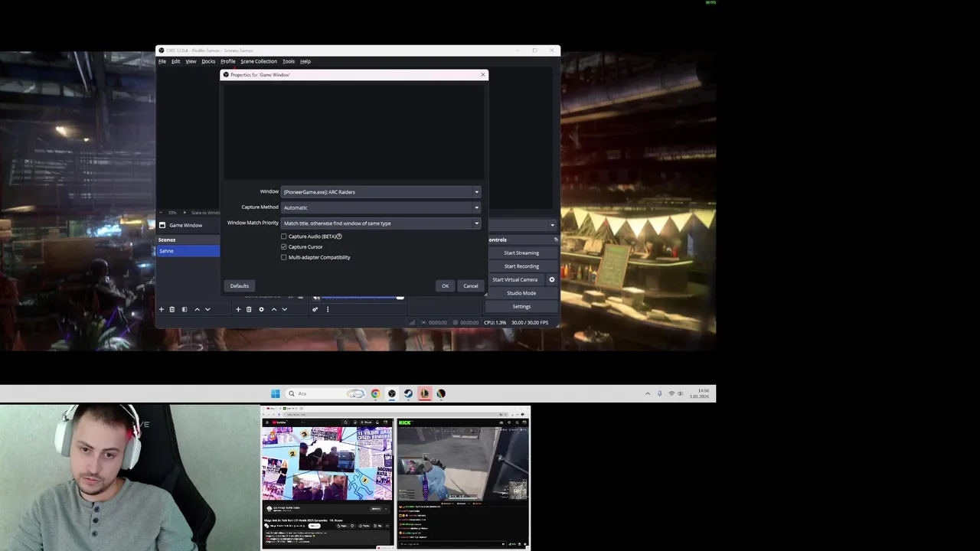This screenshot has width=980, height=551.
Task: Open audio mixer three-dot menu
Action: [328, 309]
